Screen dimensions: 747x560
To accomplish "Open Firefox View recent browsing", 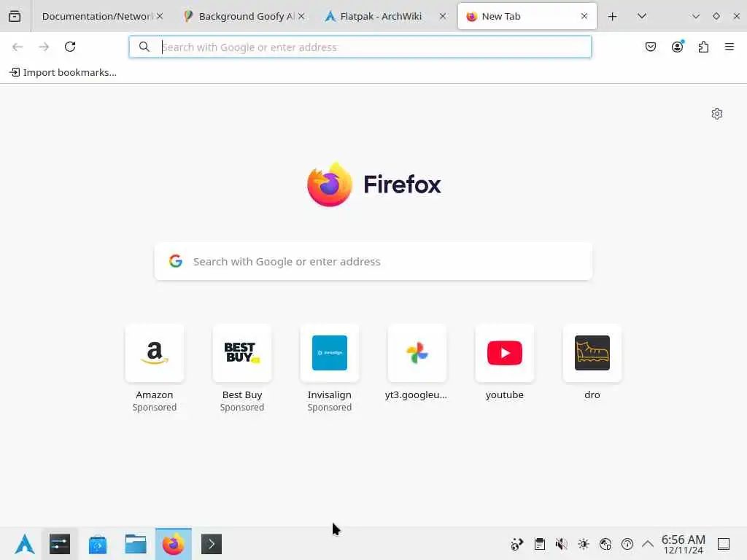I will pyautogui.click(x=15, y=16).
